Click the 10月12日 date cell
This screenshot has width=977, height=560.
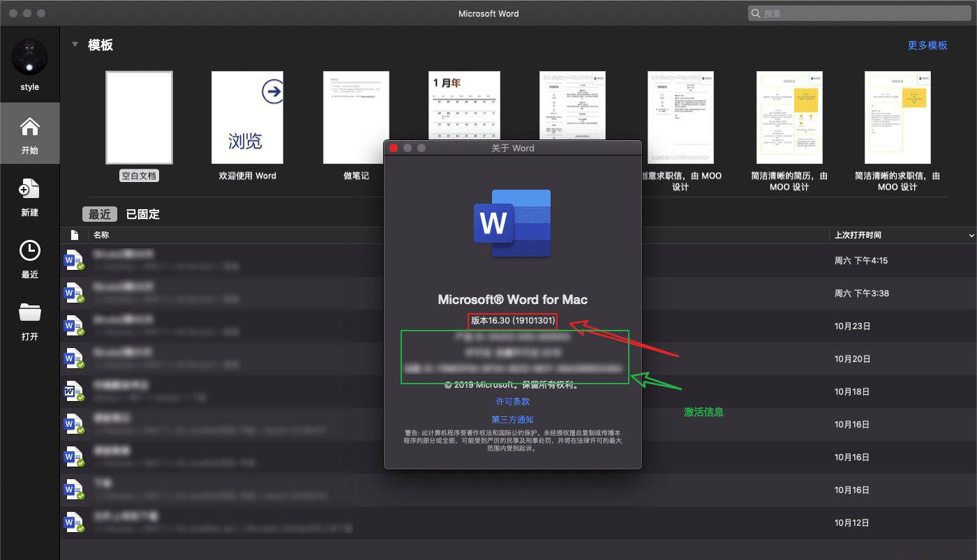[852, 522]
